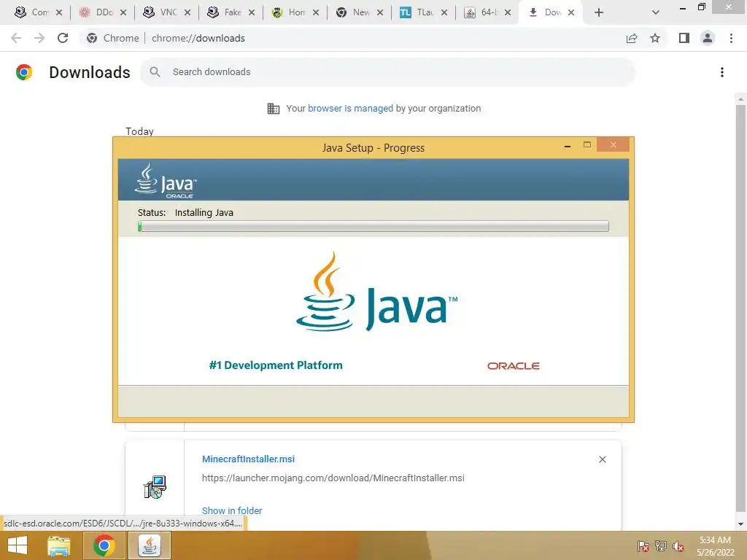Share this page icon
The height and width of the screenshot is (560, 747).
click(x=632, y=38)
